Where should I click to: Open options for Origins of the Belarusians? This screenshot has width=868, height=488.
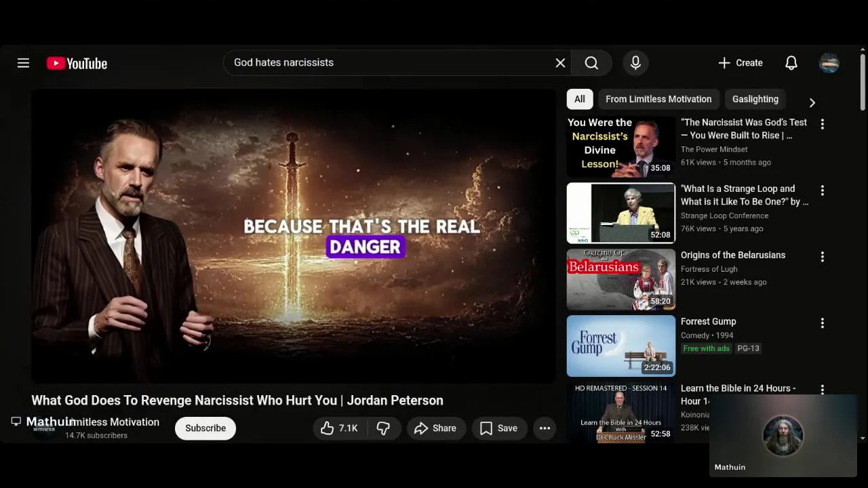(x=822, y=257)
